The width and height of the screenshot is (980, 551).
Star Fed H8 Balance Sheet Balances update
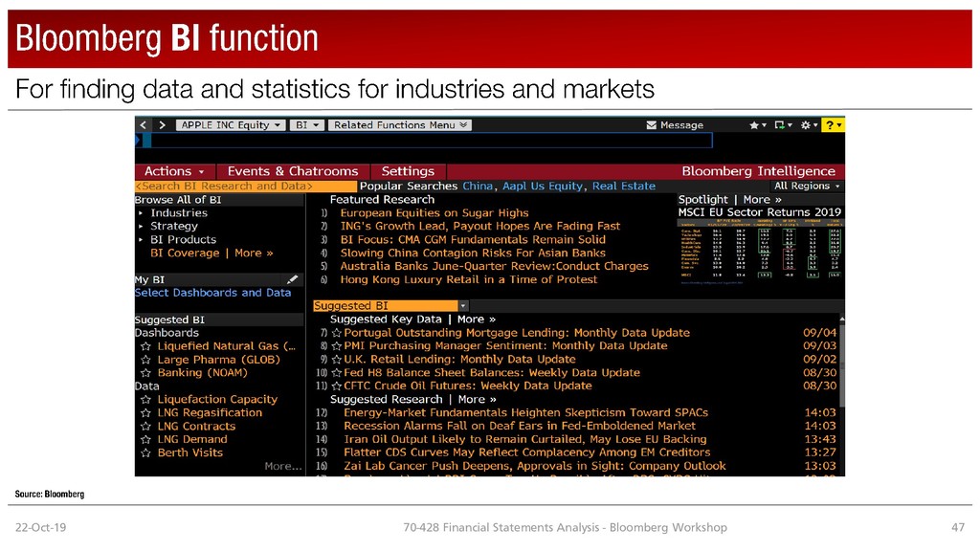336,373
